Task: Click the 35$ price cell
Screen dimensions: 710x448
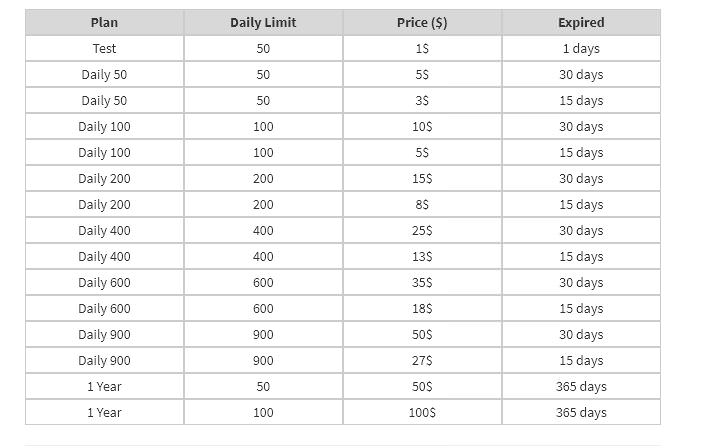Action: click(422, 283)
